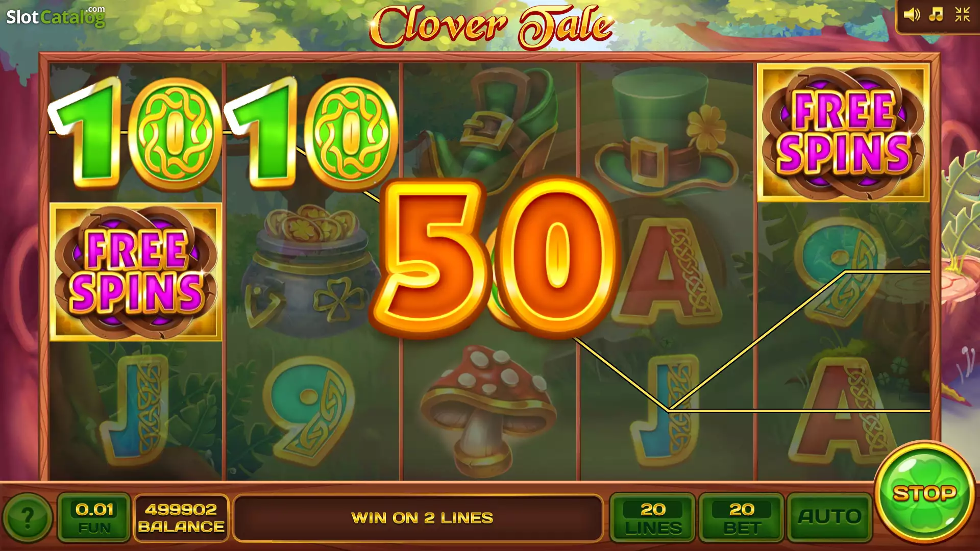Toggle the background music note icon
Viewport: 980px width, 551px height.
(x=936, y=14)
